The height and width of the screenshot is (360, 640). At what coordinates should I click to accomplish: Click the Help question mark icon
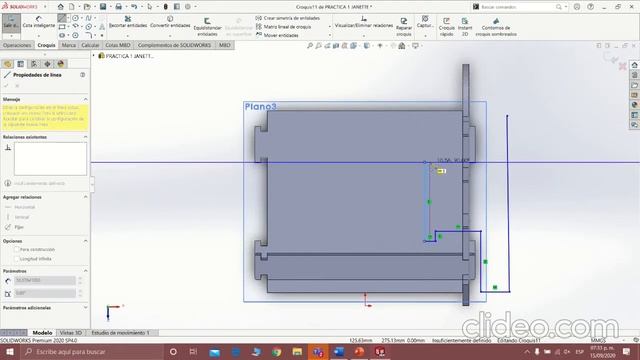click(591, 7)
